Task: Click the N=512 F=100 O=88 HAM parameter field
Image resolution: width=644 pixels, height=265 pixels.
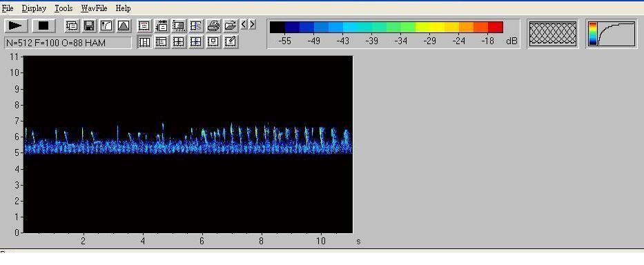Action: pyautogui.click(x=68, y=43)
